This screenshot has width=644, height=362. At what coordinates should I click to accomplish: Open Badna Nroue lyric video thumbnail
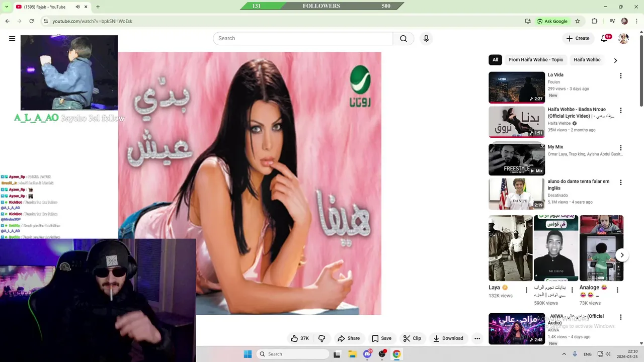pos(517,122)
